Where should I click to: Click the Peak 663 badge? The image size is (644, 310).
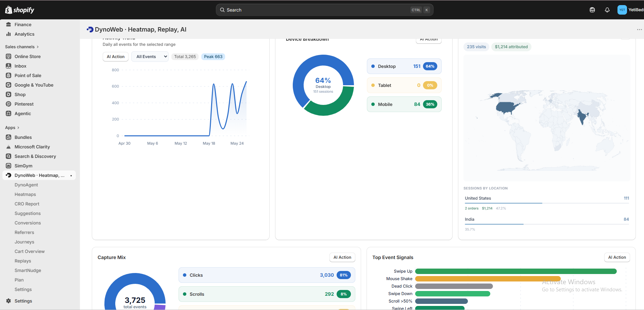(x=213, y=57)
